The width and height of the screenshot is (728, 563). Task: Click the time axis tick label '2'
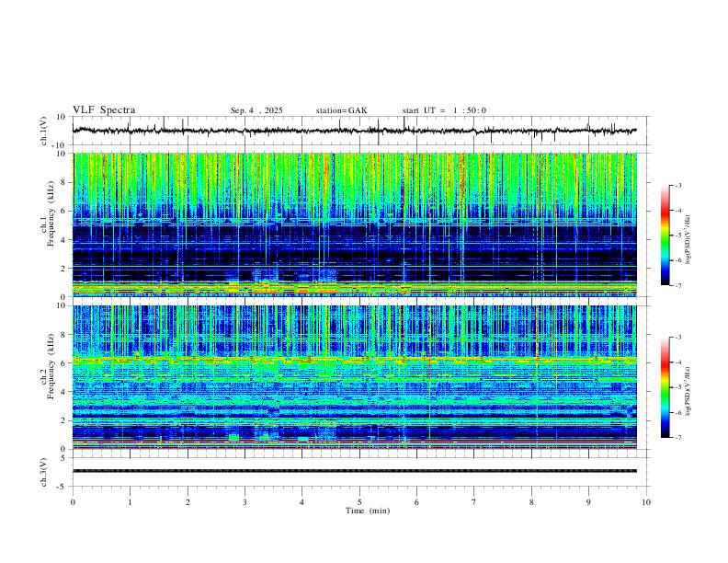[188, 502]
